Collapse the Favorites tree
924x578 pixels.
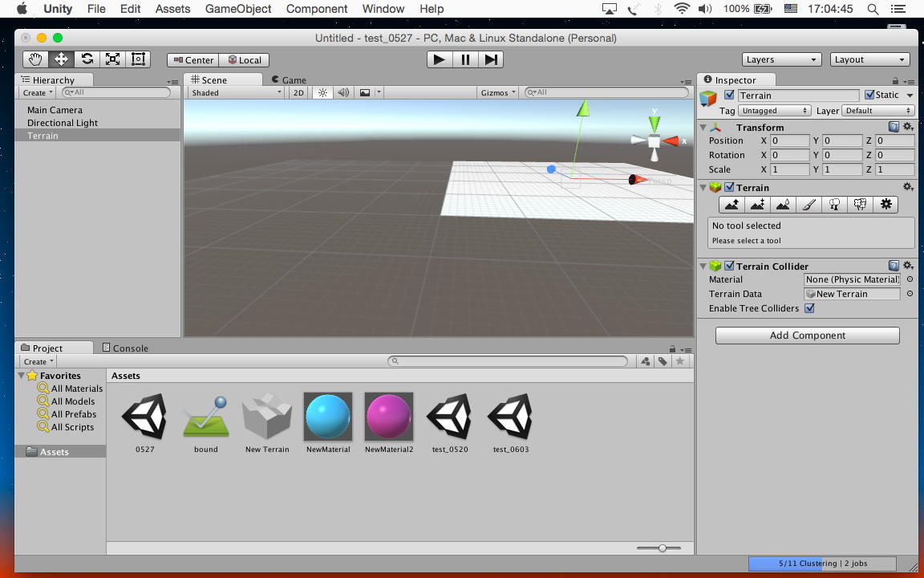coord(21,375)
